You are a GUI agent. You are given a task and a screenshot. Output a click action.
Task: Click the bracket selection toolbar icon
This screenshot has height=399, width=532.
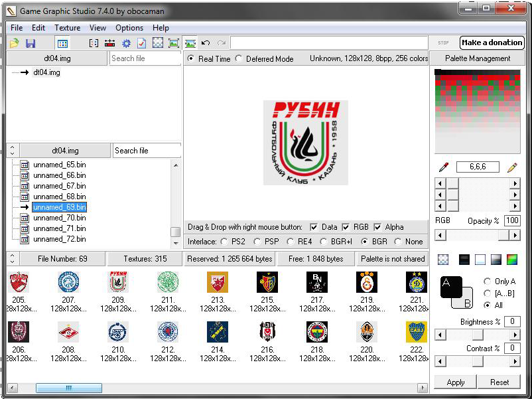pyautogui.click(x=94, y=43)
